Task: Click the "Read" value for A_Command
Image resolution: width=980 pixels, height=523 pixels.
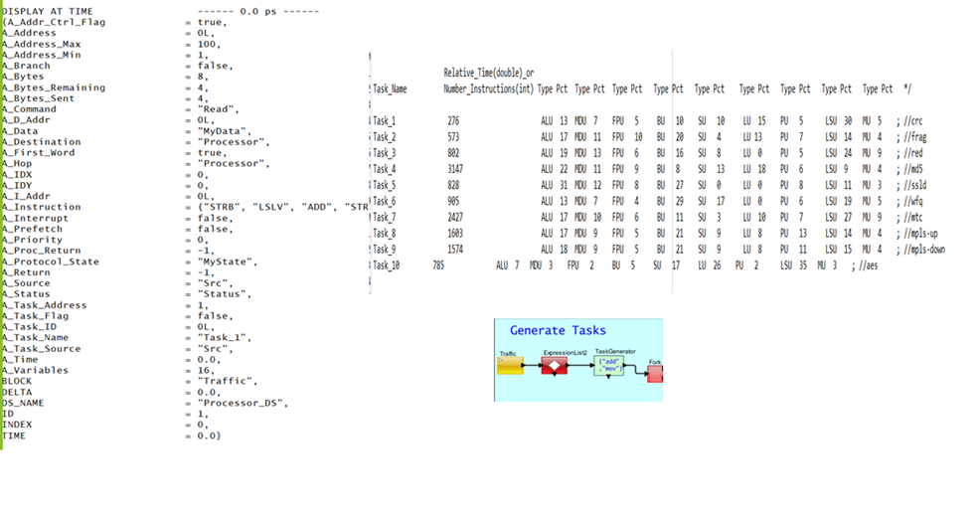Action: pos(217,109)
